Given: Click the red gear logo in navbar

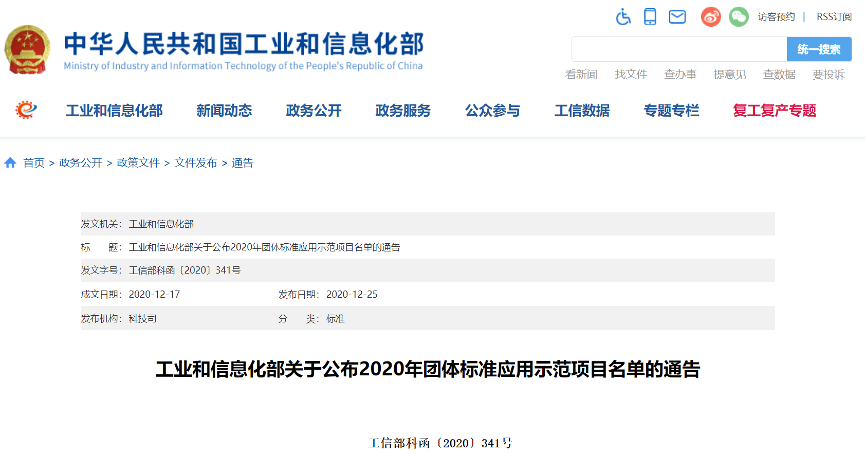Looking at the screenshot, I should click(x=26, y=110).
